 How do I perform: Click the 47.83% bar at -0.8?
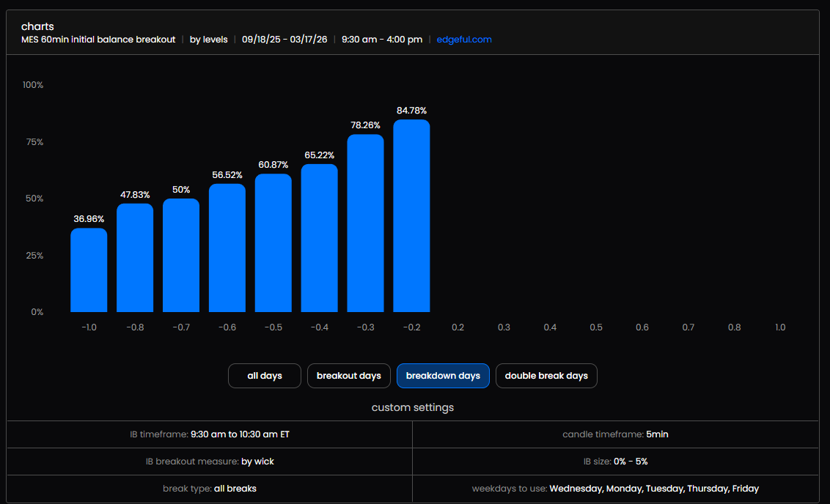coord(135,258)
